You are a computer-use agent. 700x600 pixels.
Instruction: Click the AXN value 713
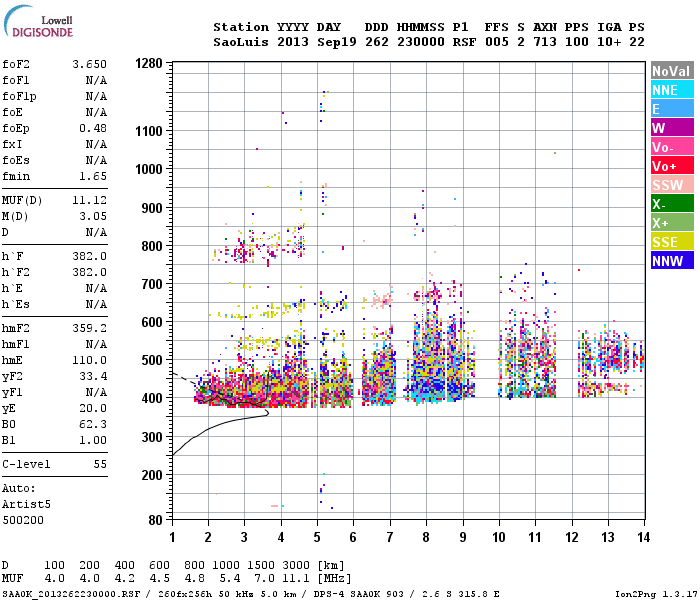click(545, 42)
